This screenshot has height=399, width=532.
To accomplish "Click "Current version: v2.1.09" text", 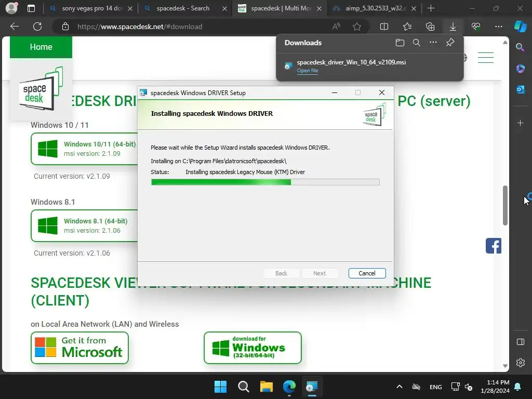I will [72, 176].
